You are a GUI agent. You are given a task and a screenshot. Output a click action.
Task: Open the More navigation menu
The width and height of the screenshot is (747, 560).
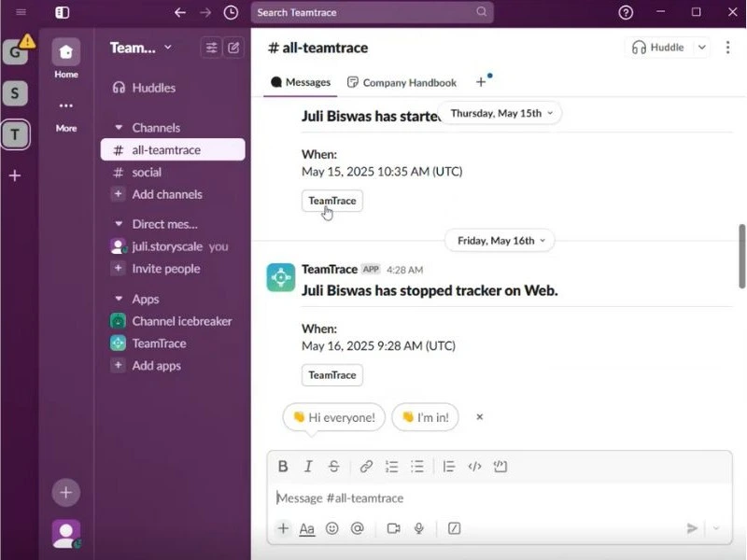click(66, 116)
